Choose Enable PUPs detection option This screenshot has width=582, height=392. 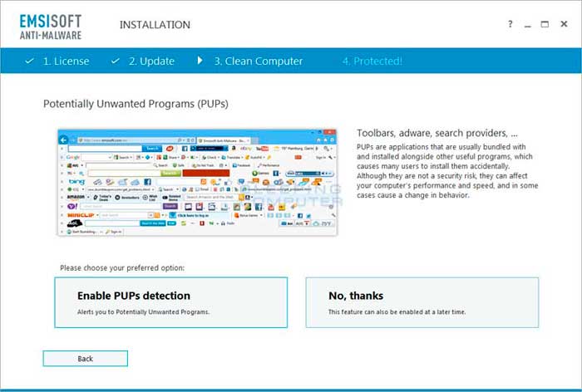click(x=170, y=302)
